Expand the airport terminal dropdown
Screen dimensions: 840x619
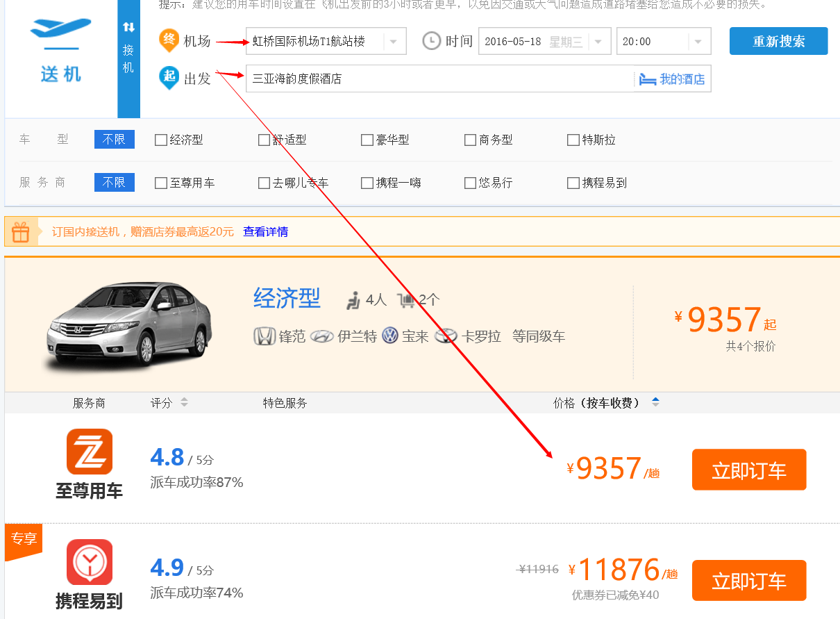[394, 42]
